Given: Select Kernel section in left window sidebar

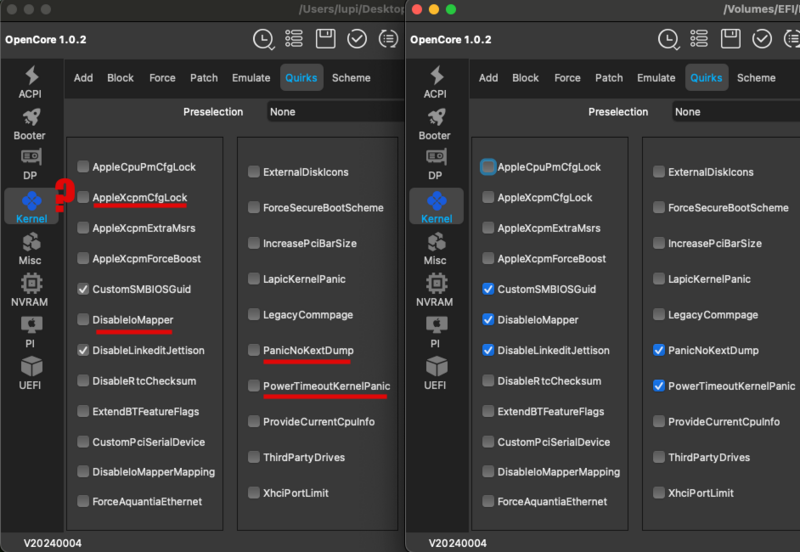Looking at the screenshot, I should tap(32, 207).
